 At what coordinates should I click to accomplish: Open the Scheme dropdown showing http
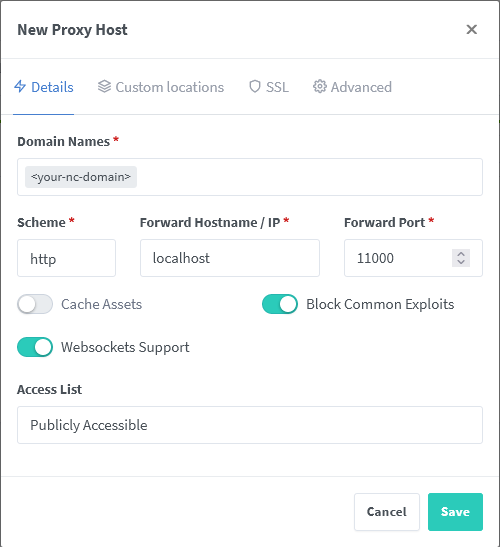66,258
